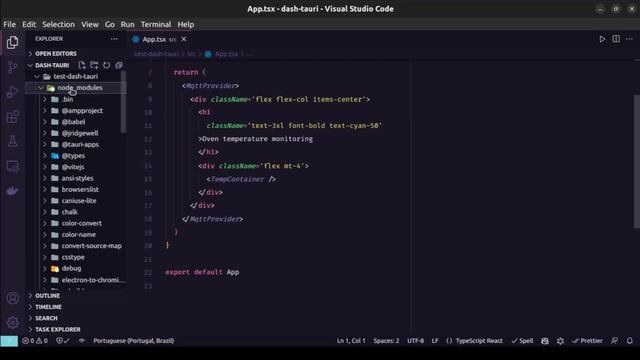The width and height of the screenshot is (640, 360).
Task: Go to line via Ln 1, Col 1
Action: (x=351, y=341)
